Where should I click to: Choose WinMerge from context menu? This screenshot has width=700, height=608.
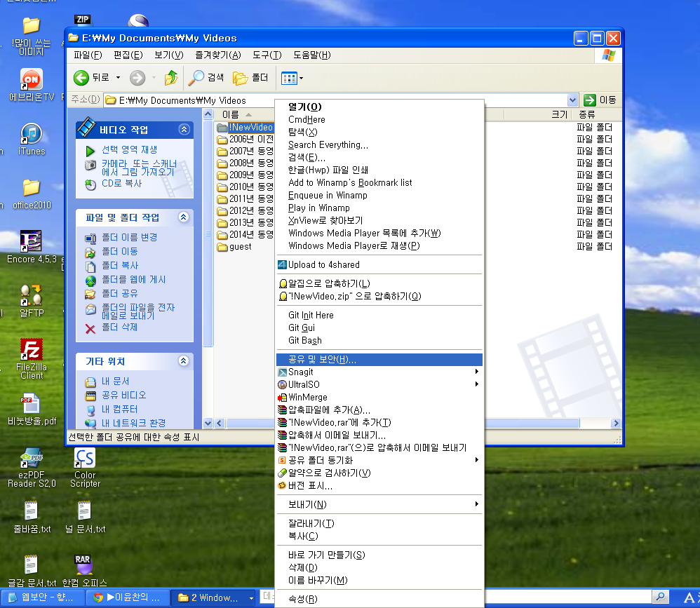[x=379, y=398]
